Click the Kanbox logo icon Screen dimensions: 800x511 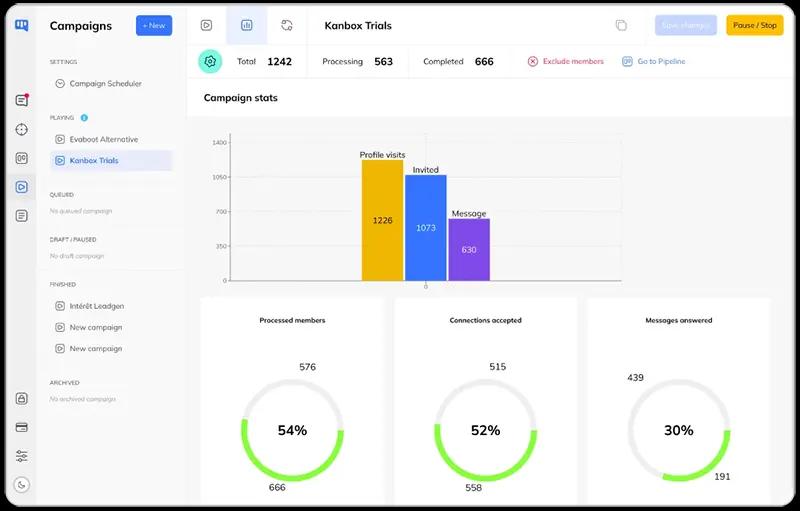[21, 25]
